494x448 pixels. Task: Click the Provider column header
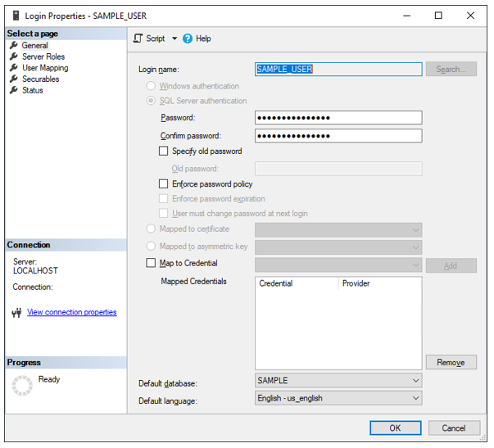380,283
